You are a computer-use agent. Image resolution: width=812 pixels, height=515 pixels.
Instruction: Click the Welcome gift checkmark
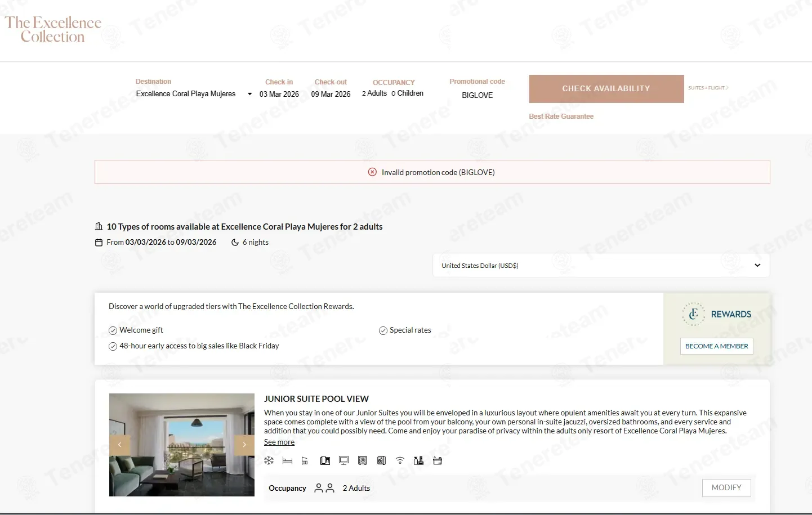[x=113, y=330]
